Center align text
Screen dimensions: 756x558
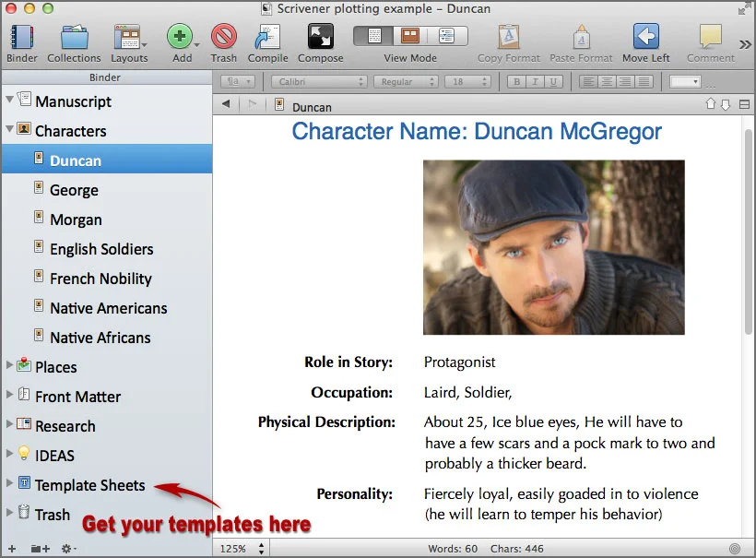click(x=607, y=82)
